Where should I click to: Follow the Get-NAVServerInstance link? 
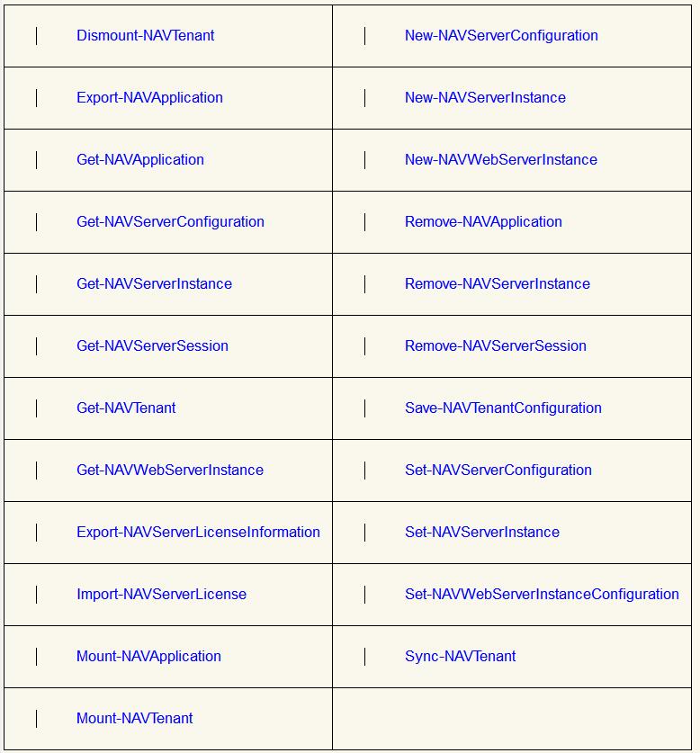(154, 284)
